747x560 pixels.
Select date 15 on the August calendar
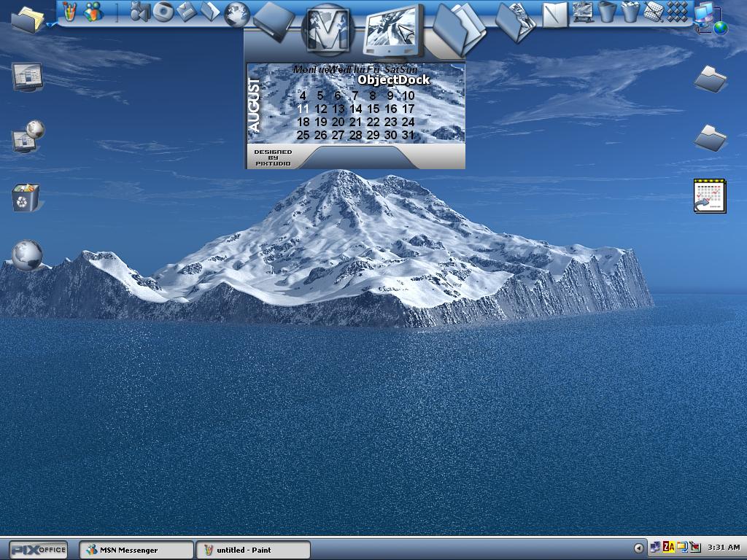click(x=373, y=109)
